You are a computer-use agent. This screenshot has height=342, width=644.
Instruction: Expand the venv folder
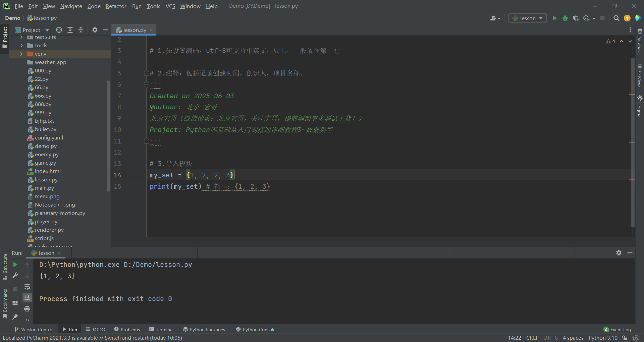tap(21, 54)
